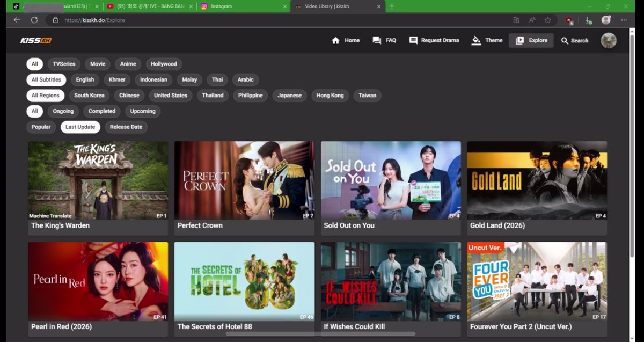The width and height of the screenshot is (644, 342).
Task: Open Theme in the site menu
Action: 487,40
